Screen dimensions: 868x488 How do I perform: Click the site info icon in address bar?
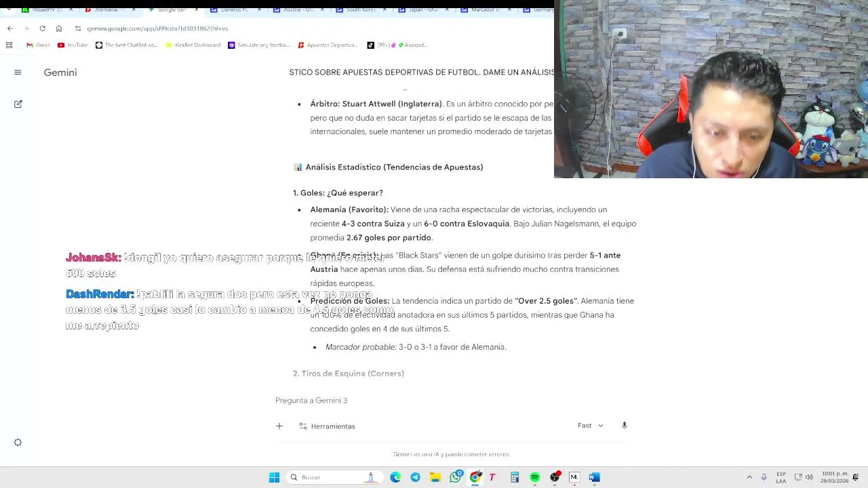(x=78, y=28)
